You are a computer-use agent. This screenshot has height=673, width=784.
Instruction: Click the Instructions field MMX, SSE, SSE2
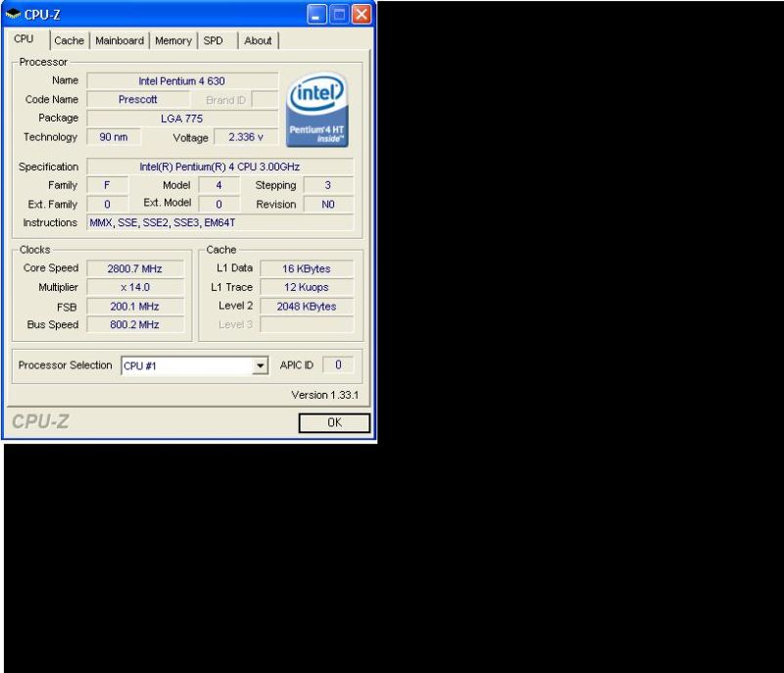220,222
